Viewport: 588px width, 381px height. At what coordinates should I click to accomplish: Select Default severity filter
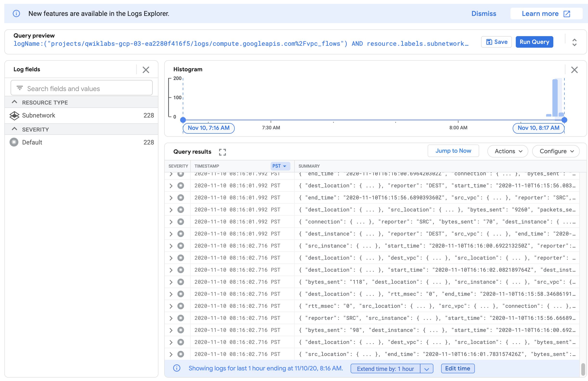point(32,142)
